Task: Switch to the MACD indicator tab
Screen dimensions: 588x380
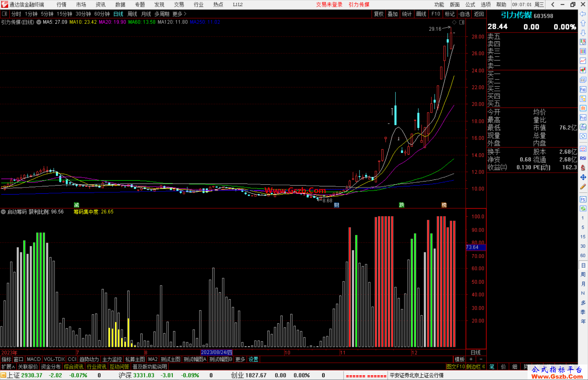Action: tap(33, 359)
